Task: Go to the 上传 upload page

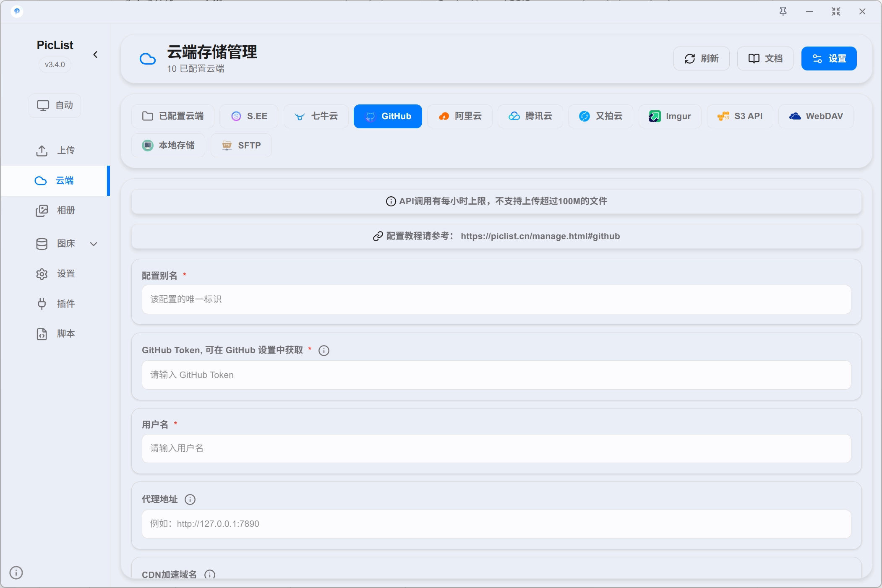Action: [x=55, y=151]
